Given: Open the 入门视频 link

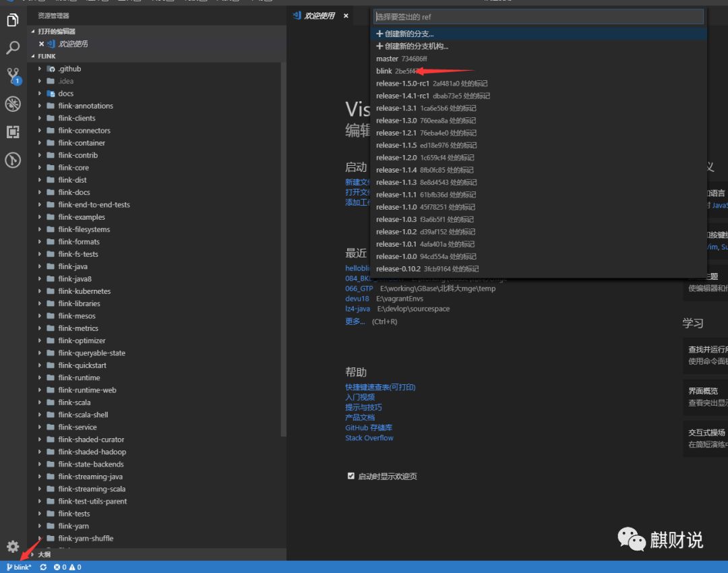Looking at the screenshot, I should click(x=360, y=398).
